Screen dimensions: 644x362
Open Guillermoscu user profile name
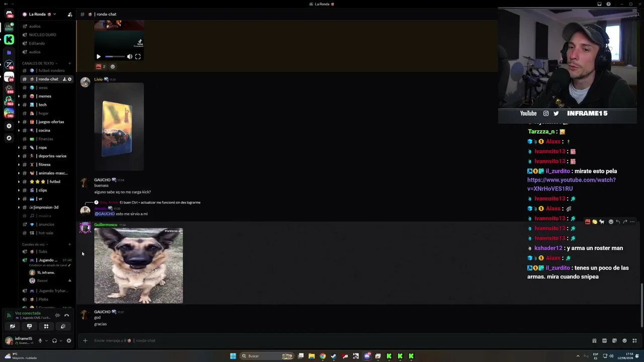pos(106,225)
